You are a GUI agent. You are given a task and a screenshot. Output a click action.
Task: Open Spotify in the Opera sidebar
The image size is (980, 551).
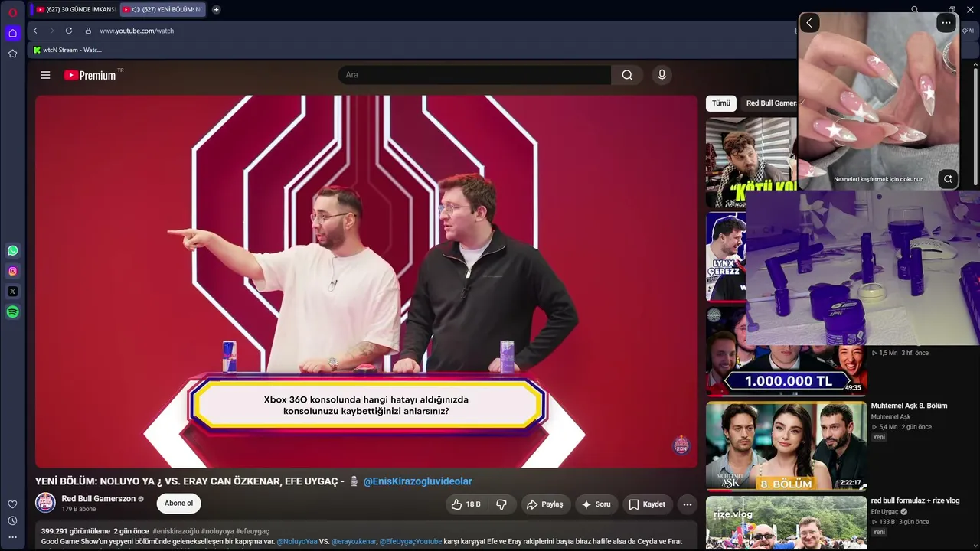click(x=12, y=312)
